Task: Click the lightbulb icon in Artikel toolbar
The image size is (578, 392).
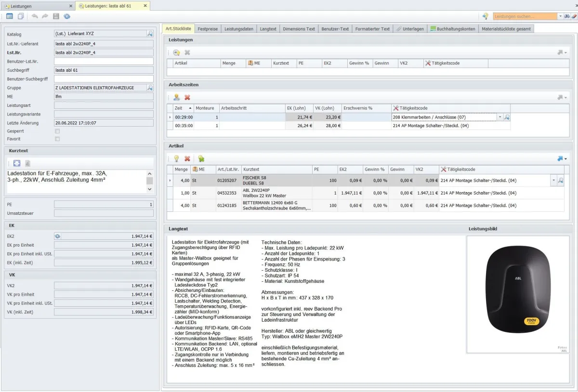Action: 177,158
